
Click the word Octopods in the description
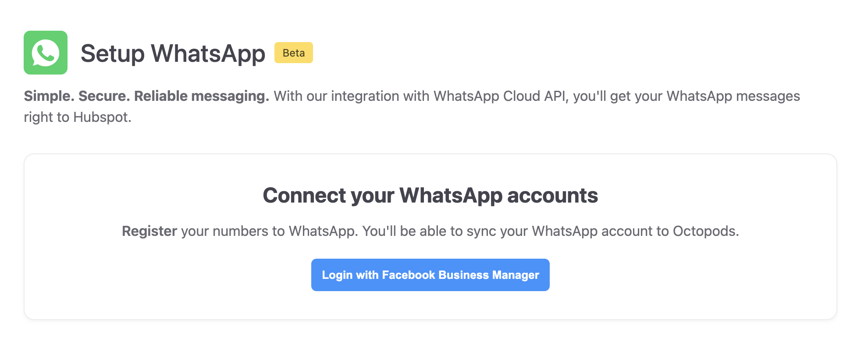tap(706, 231)
